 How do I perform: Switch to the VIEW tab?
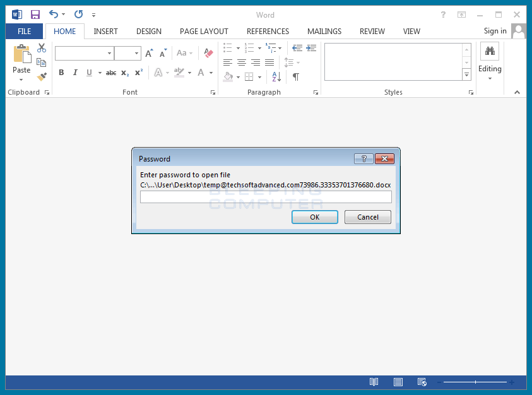point(411,31)
